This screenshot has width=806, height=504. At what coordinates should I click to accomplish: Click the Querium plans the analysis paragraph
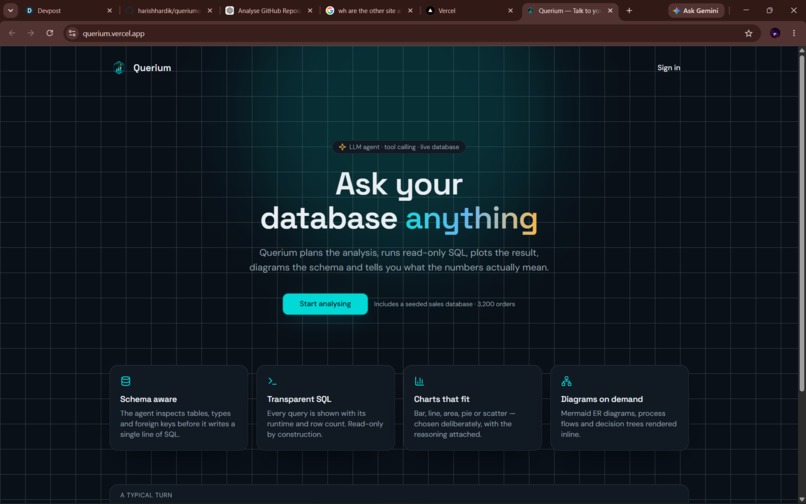399,260
